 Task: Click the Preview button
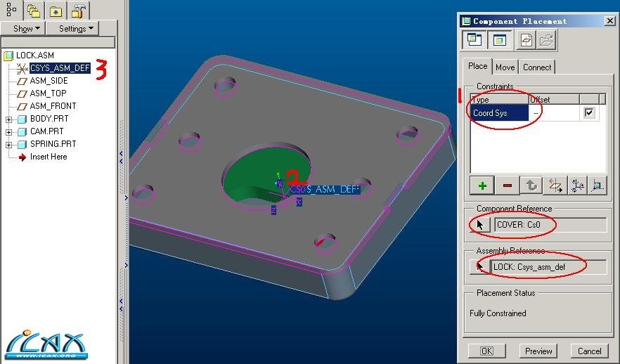point(538,351)
